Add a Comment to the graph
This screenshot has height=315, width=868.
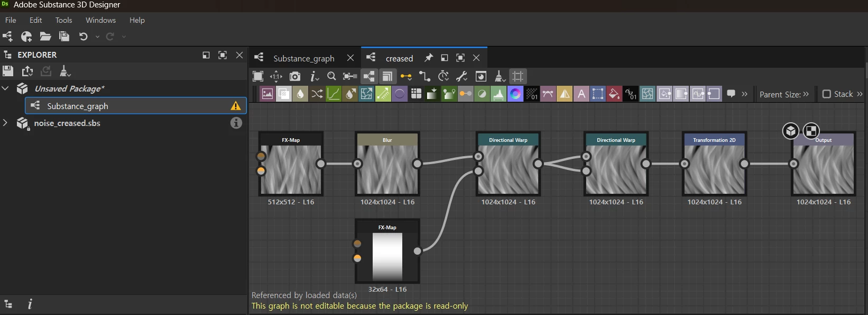click(x=731, y=94)
